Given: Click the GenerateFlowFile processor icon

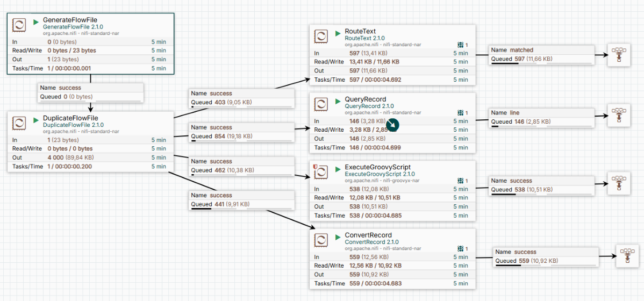Looking at the screenshot, I should click(18, 25).
